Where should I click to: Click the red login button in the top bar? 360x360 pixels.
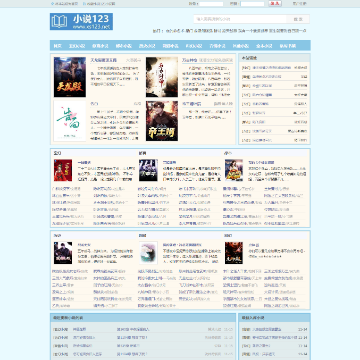(275, 3)
